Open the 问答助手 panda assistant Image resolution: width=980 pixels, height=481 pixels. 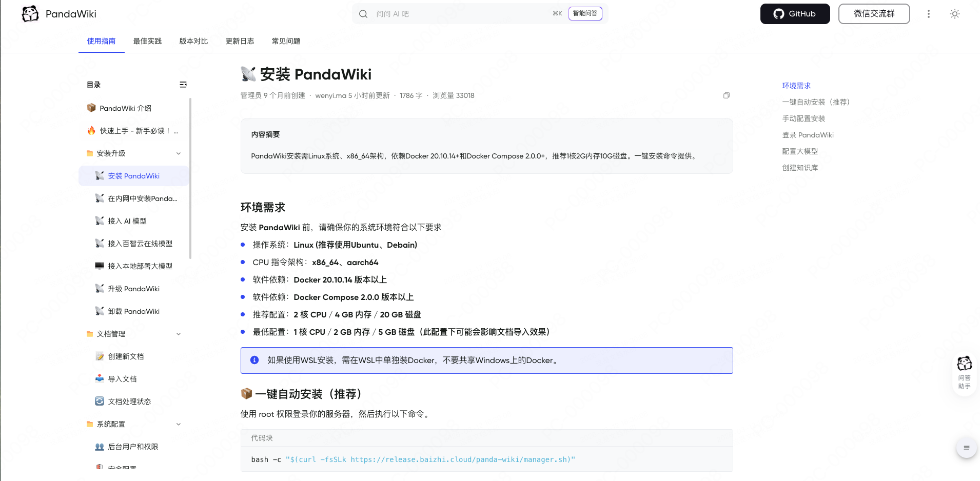tap(965, 373)
